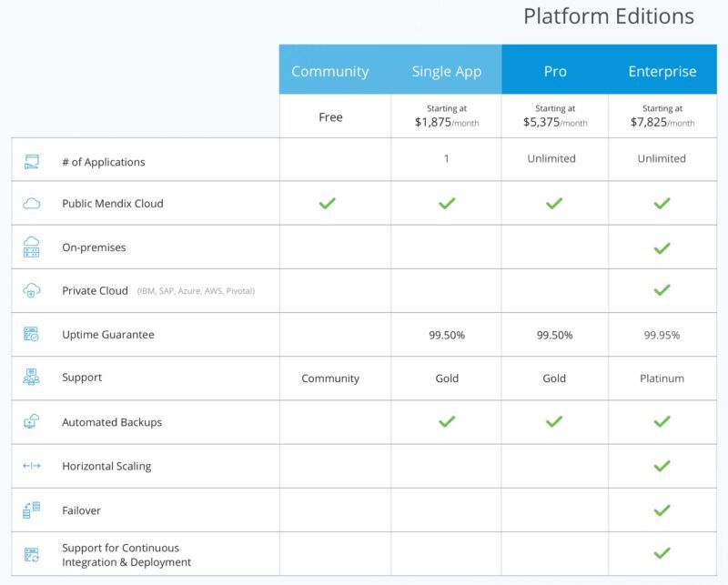Viewport: 728px width, 585px height.
Task: Click the Public Mendix Cloud icon
Action: [x=32, y=204]
